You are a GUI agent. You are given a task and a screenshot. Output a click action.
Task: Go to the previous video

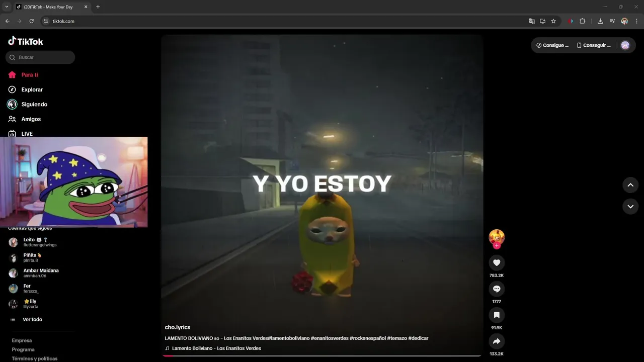(630, 185)
